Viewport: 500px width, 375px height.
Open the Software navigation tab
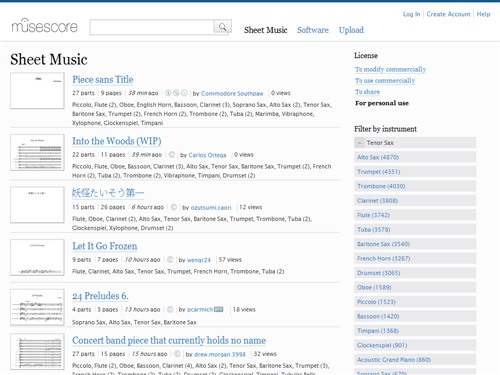tap(313, 30)
